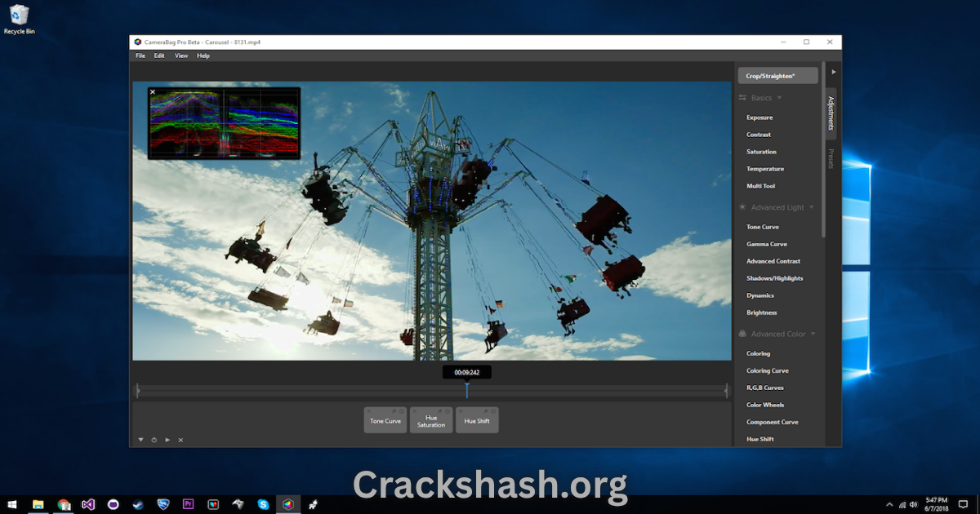Open Adobe Premiere Pro from the taskbar
The height and width of the screenshot is (514, 980).
[188, 504]
